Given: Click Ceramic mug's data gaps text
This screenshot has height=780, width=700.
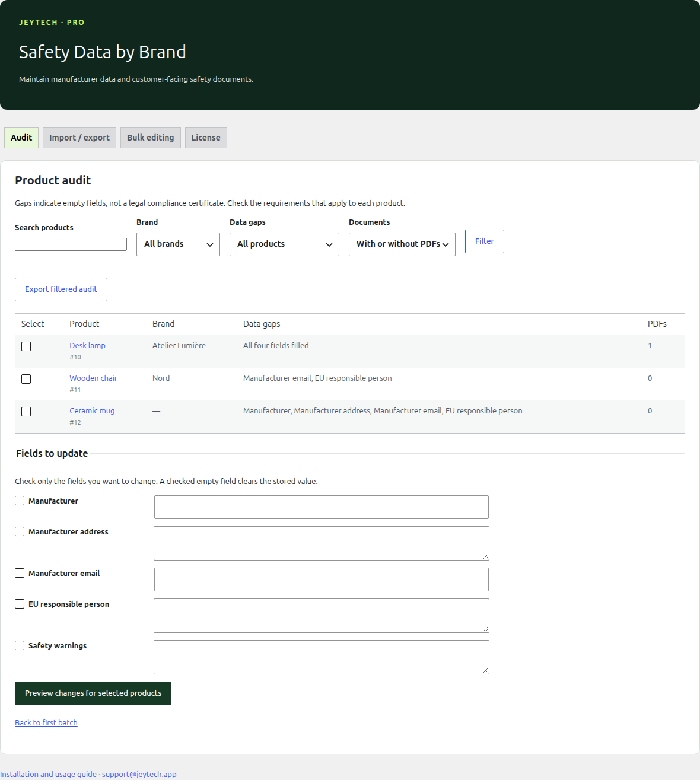Looking at the screenshot, I should [383, 410].
